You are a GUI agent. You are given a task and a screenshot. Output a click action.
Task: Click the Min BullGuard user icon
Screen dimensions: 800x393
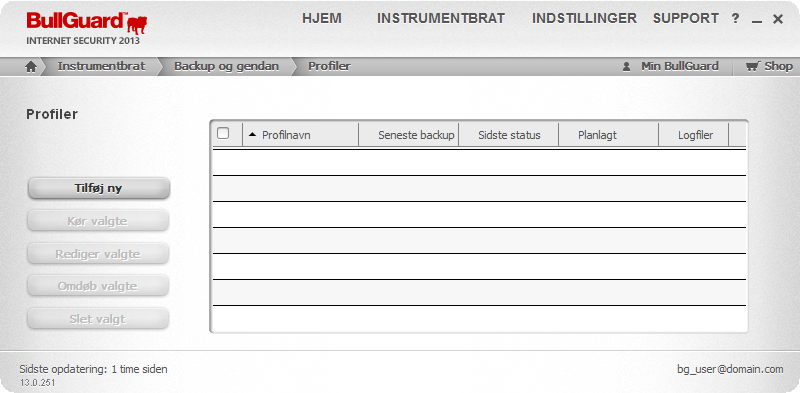[627, 67]
